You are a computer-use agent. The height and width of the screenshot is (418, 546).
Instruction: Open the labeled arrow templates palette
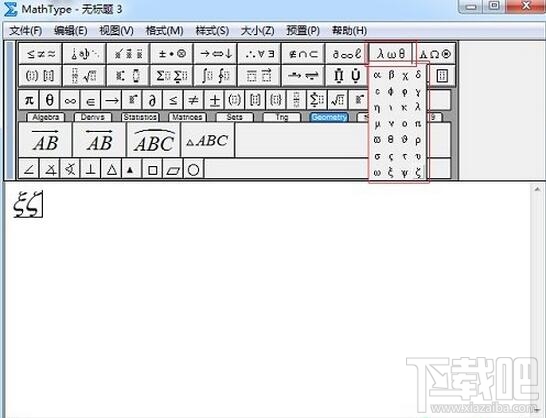tap(303, 76)
